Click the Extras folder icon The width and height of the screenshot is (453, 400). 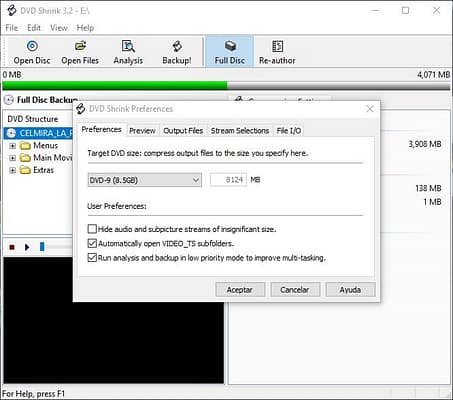point(25,170)
